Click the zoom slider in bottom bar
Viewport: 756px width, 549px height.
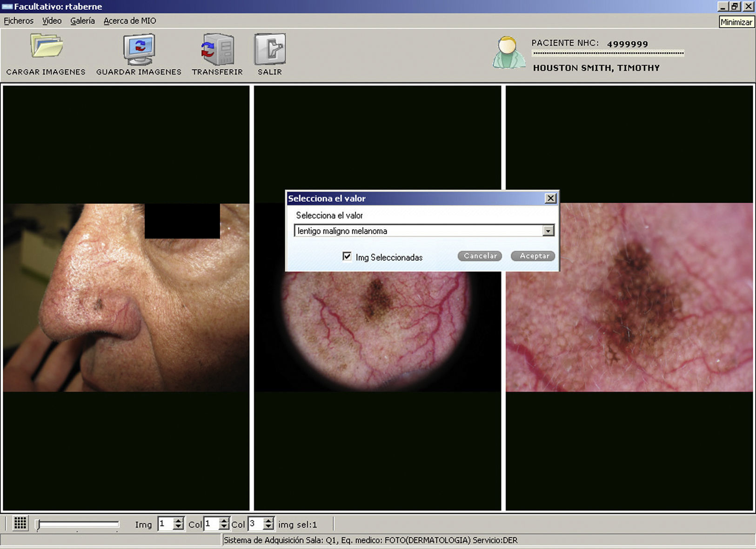coord(78,524)
